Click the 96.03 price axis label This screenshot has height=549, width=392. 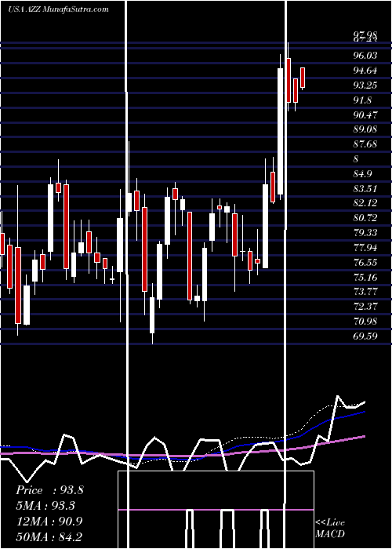pos(365,56)
